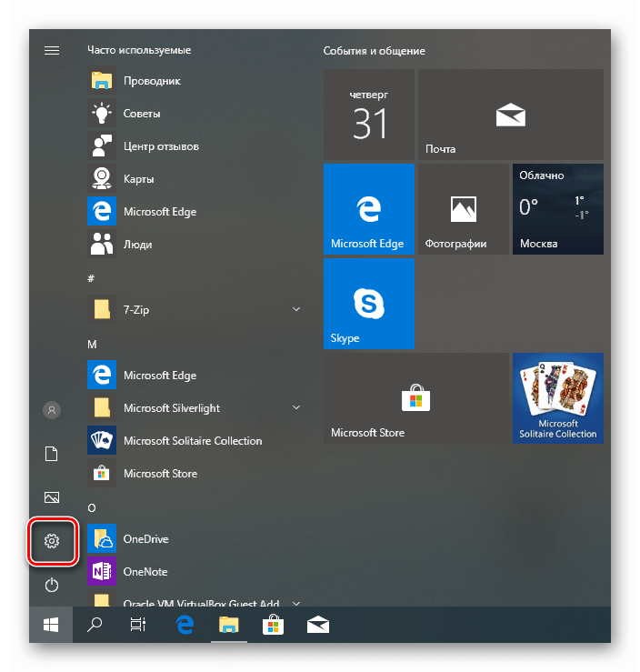Screen dimensions: 640x672
Task: Open Mail from the taskbar
Action: [x=318, y=625]
